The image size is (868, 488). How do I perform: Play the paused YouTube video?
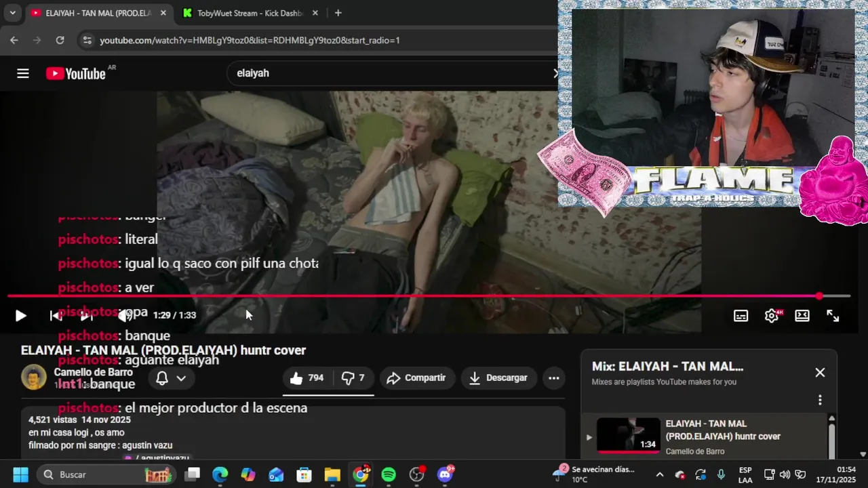tap(20, 315)
